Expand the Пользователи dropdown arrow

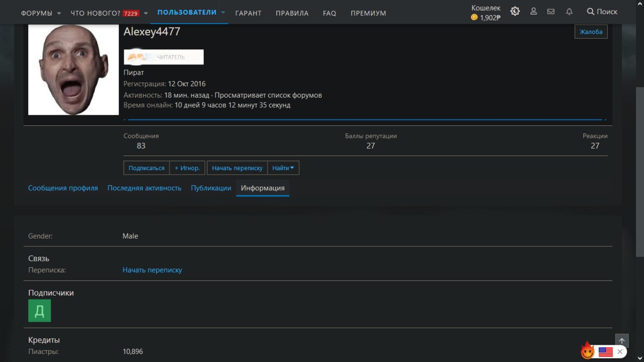tap(223, 12)
